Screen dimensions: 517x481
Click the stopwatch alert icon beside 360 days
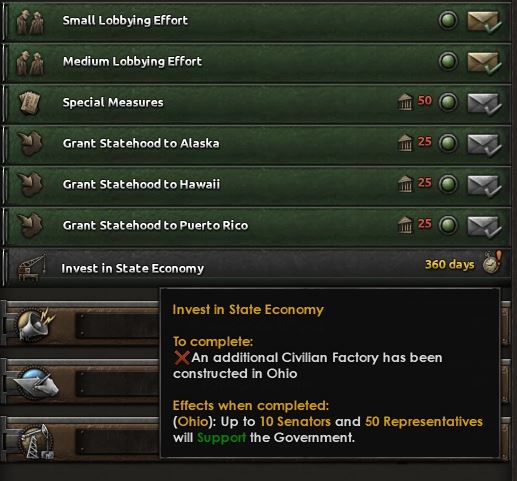pyautogui.click(x=493, y=262)
